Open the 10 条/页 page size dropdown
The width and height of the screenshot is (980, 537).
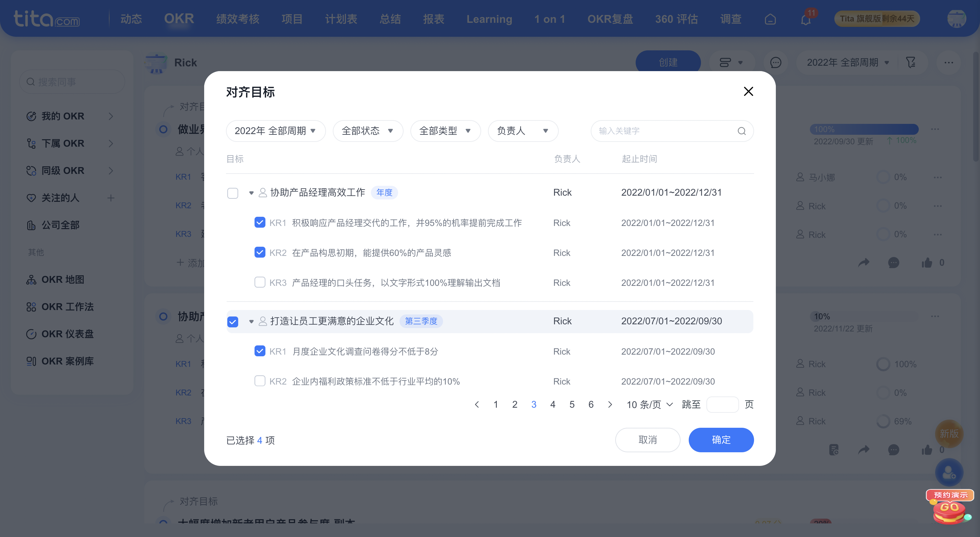click(649, 405)
